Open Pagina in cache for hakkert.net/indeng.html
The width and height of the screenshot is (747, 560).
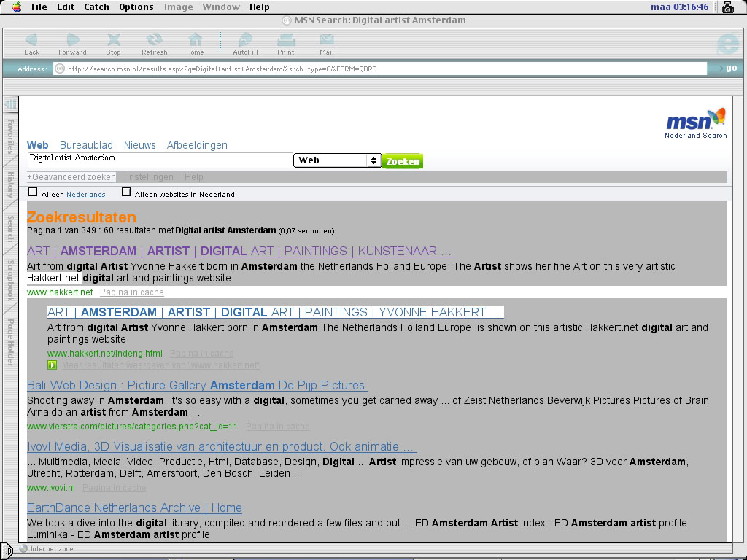pyautogui.click(x=202, y=354)
